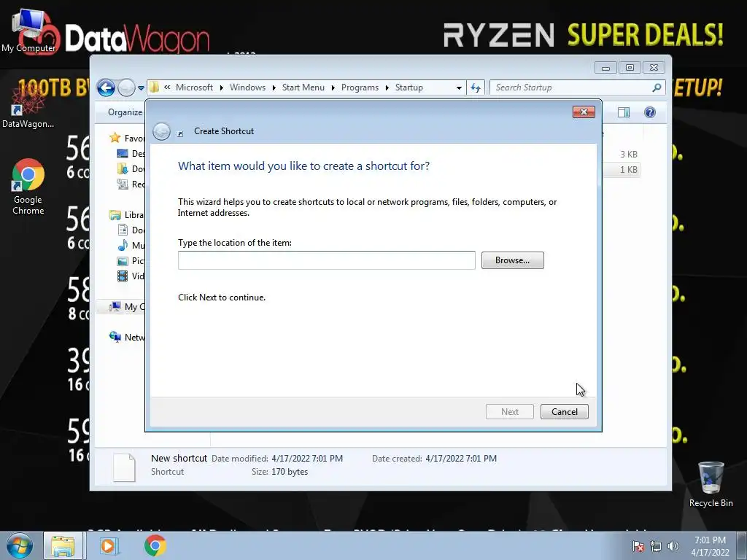Click wizard back arrow in Create Shortcut
This screenshot has height=560, width=747.
click(161, 131)
